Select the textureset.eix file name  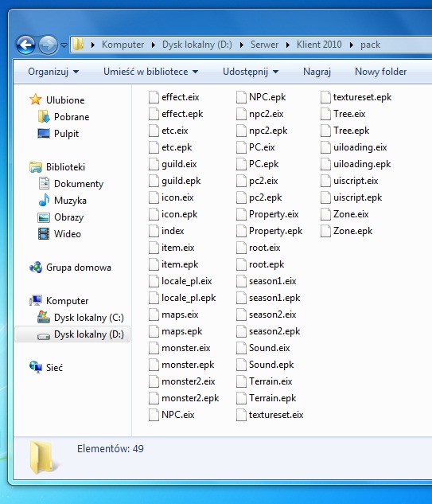point(276,415)
